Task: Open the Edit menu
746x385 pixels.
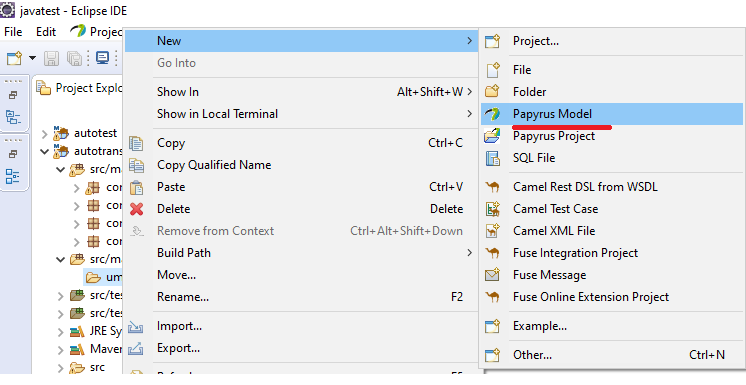Action: [x=46, y=32]
